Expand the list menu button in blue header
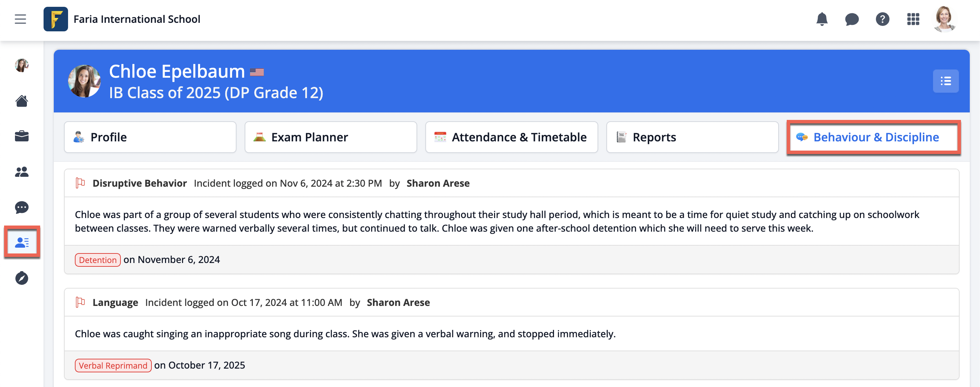980x387 pixels. [x=945, y=81]
